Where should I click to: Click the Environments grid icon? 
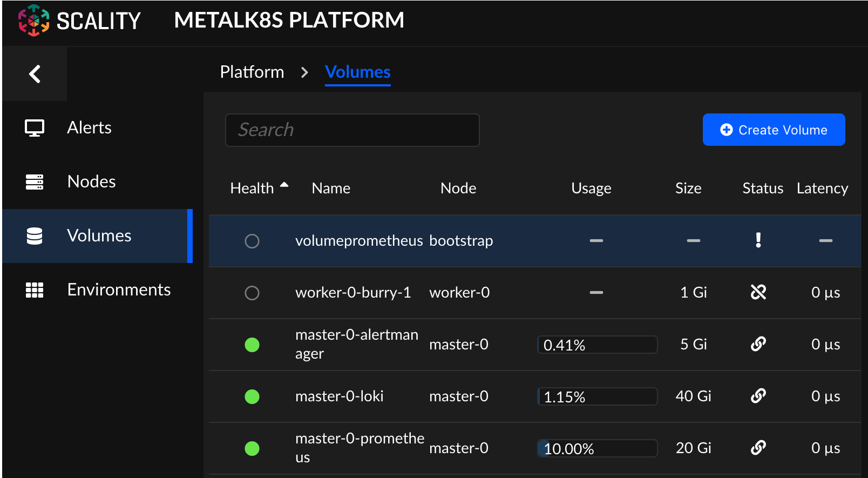coord(35,290)
